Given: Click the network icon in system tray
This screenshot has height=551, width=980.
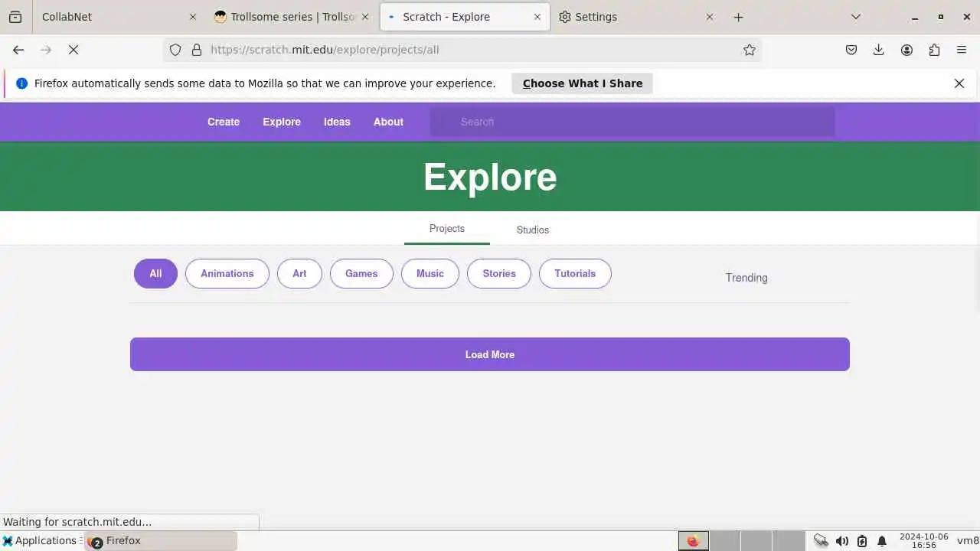Looking at the screenshot, I should click(x=821, y=541).
